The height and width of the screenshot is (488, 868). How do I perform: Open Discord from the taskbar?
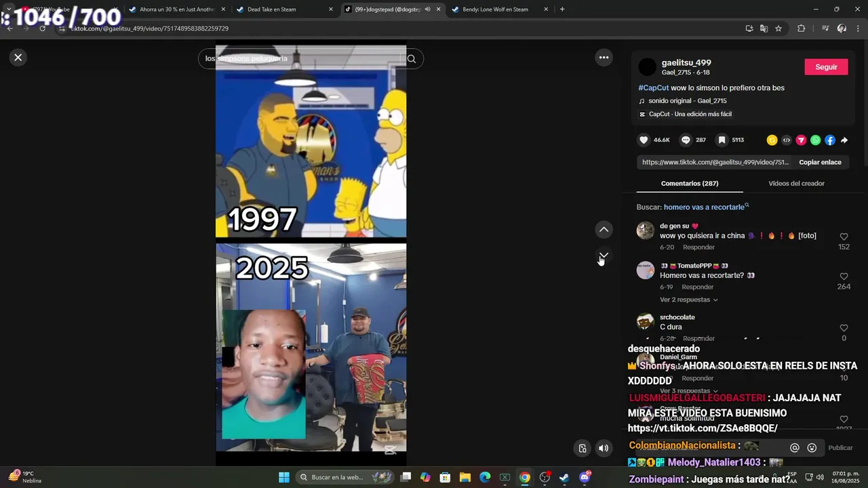point(585,477)
